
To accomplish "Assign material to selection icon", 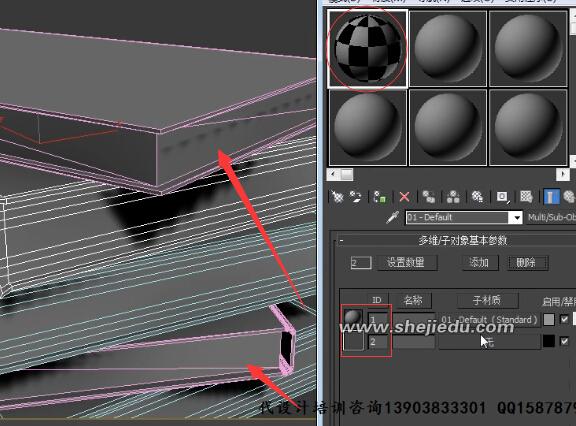I will coord(379,197).
